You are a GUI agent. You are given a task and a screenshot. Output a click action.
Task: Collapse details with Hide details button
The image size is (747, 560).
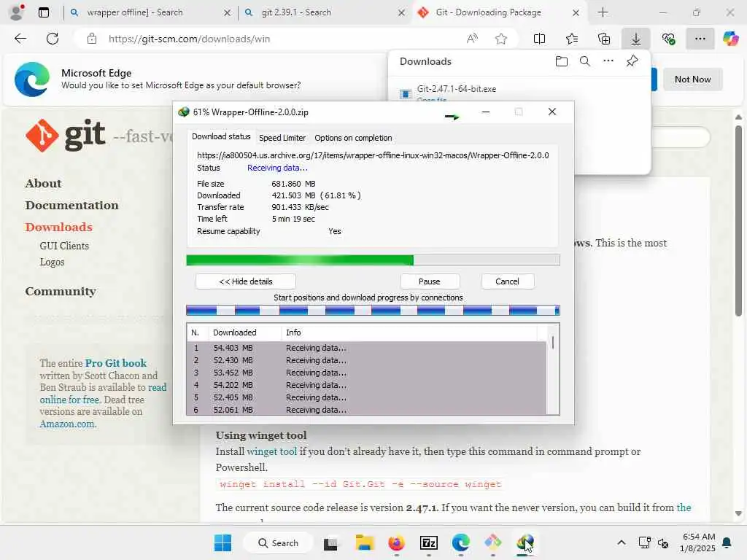point(246,281)
